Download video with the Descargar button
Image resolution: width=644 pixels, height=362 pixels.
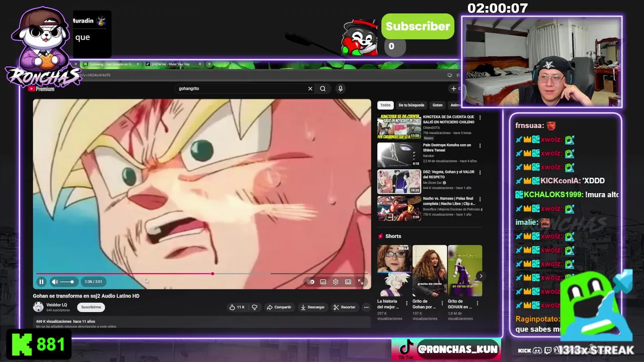click(313, 307)
